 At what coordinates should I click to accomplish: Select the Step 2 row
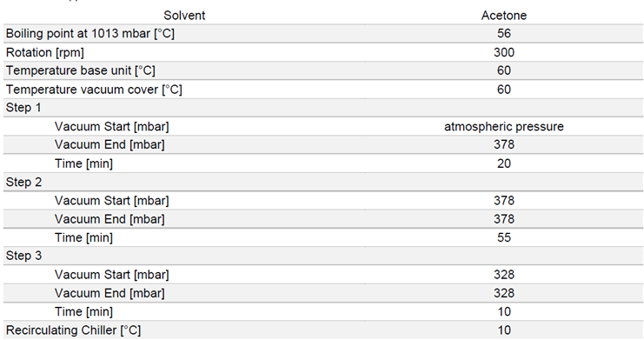(x=323, y=182)
